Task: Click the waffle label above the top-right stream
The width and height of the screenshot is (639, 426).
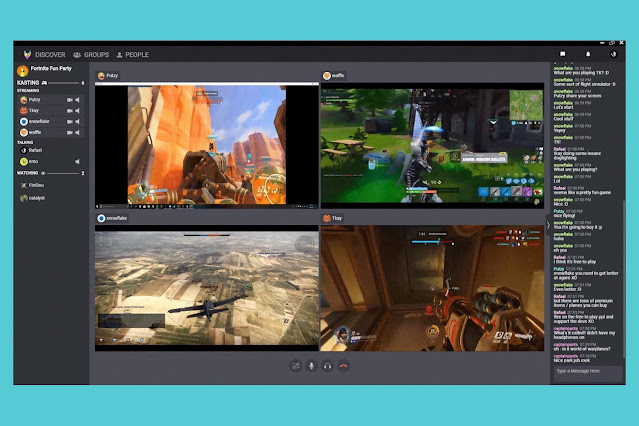Action: [x=334, y=75]
